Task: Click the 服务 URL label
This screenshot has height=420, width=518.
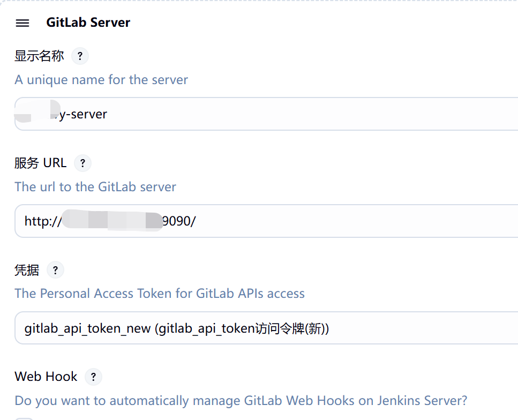Action: [x=41, y=163]
